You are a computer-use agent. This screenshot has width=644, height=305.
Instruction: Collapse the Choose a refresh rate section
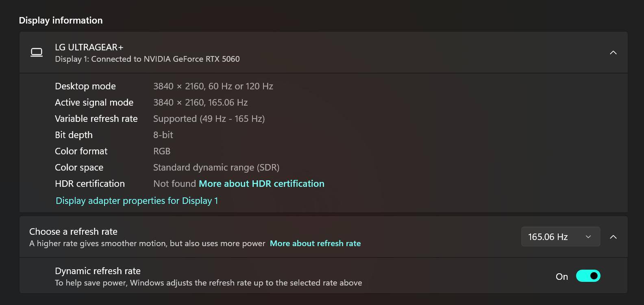coord(613,237)
